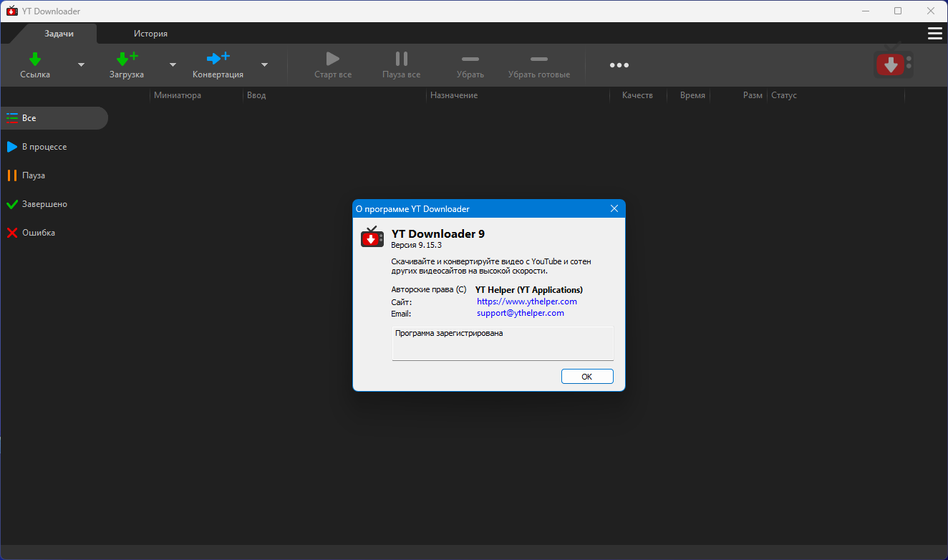Expand the Конвертация dropdown arrow
Viewport: 948px width, 560px height.
pos(264,64)
